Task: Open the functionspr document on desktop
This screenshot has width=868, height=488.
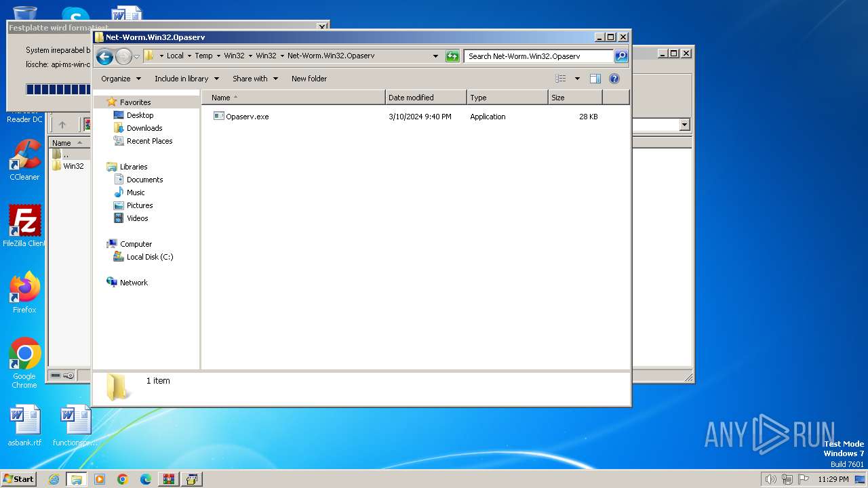Action: (75, 426)
